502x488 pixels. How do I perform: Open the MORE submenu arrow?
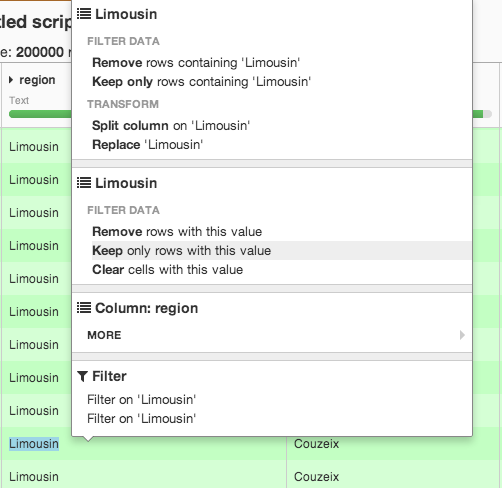click(462, 335)
